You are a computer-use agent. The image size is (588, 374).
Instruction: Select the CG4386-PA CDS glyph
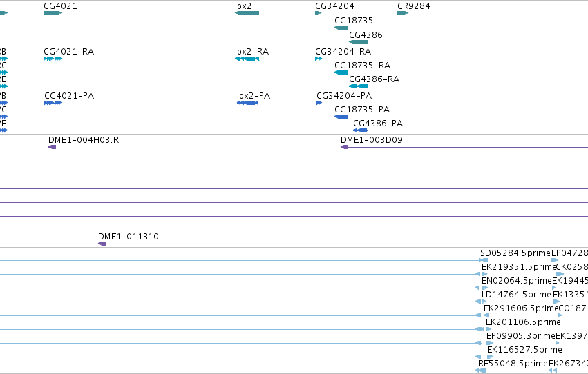[x=360, y=130]
